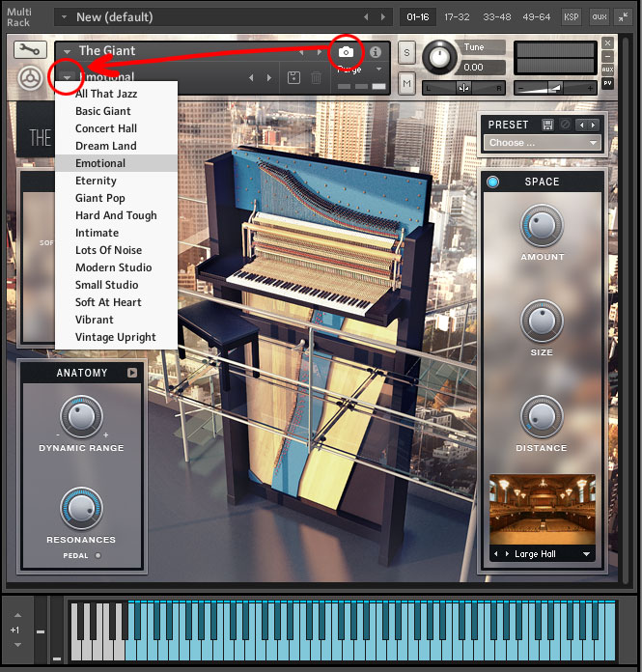
Task: Choose the Hard And Tough snapshot
Action: point(116,215)
